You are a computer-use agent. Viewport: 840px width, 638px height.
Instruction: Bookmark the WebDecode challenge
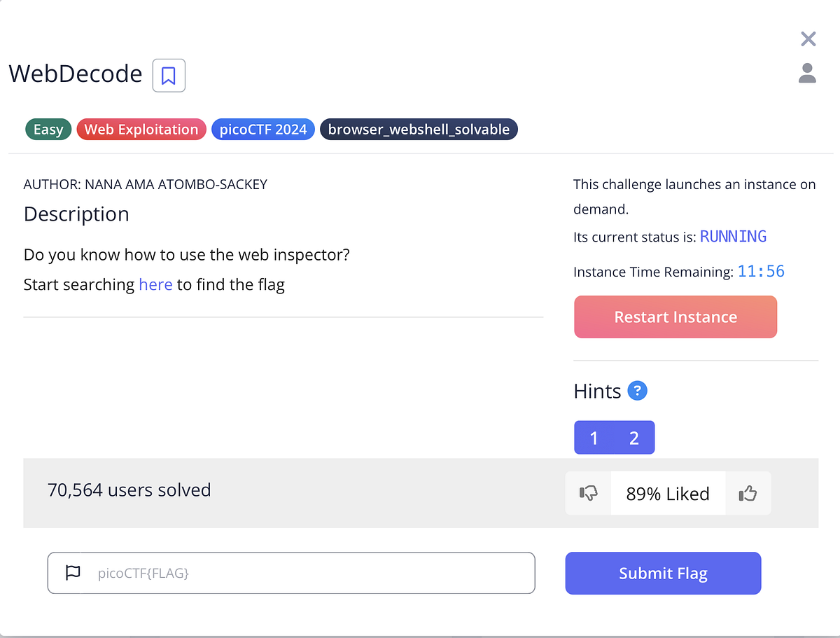[168, 75]
